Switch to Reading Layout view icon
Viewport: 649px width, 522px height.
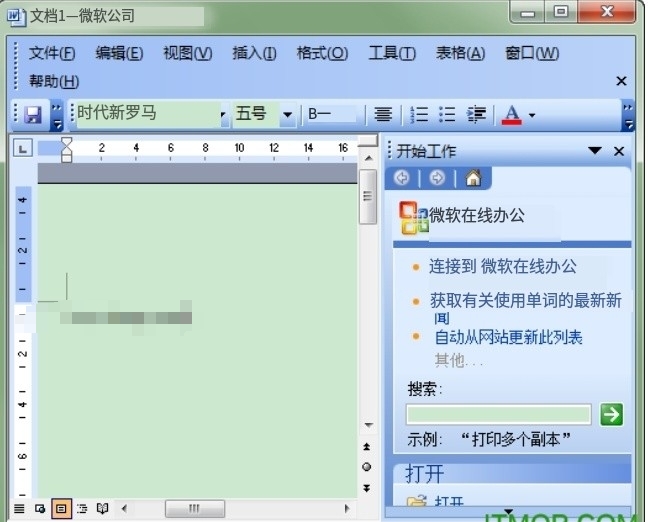[102, 508]
